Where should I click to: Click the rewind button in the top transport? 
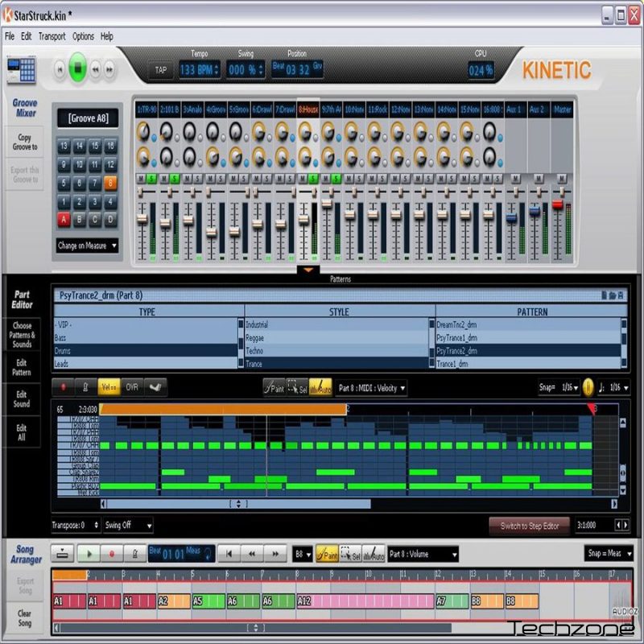coord(95,69)
